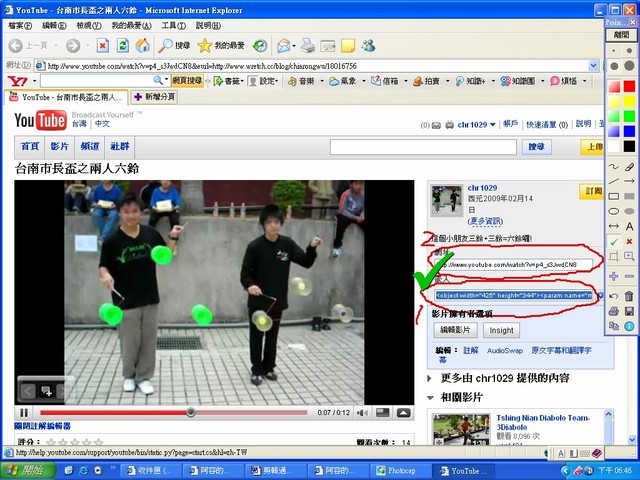Open the 檢視(V) menu
The width and height of the screenshot is (640, 480).
click(89, 26)
